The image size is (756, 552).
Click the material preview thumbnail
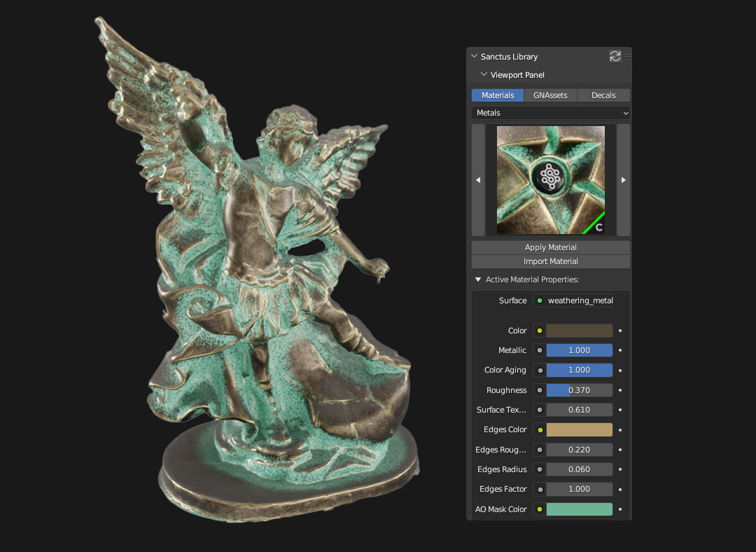click(550, 180)
